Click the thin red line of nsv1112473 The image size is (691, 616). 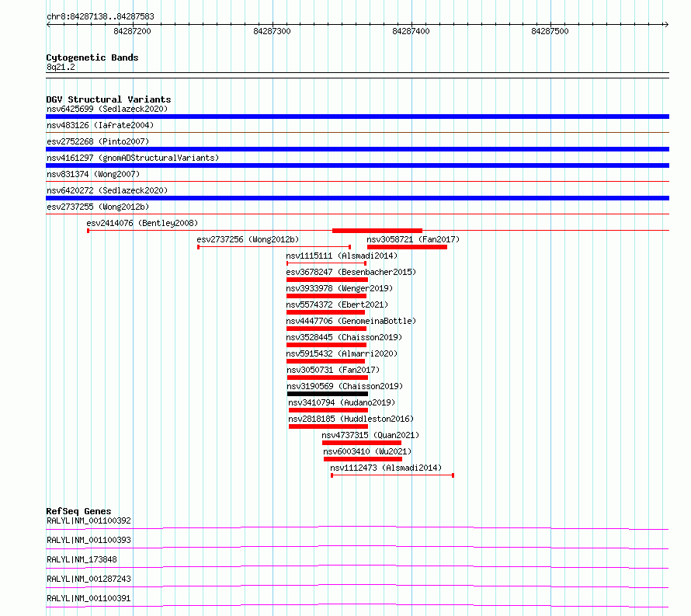pyautogui.click(x=392, y=475)
